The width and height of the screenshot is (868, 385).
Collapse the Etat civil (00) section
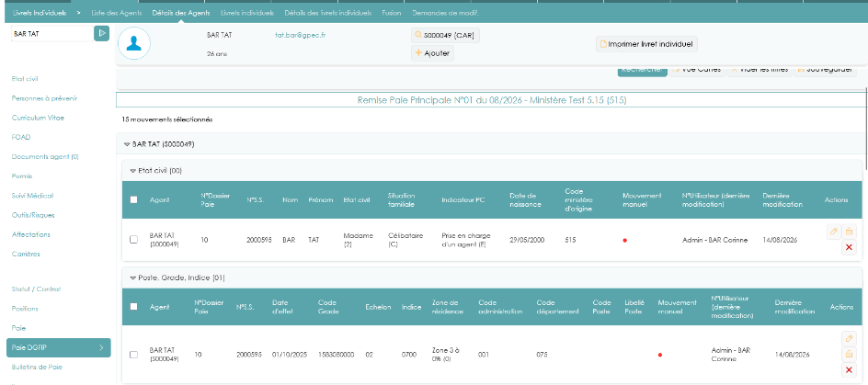(x=132, y=171)
